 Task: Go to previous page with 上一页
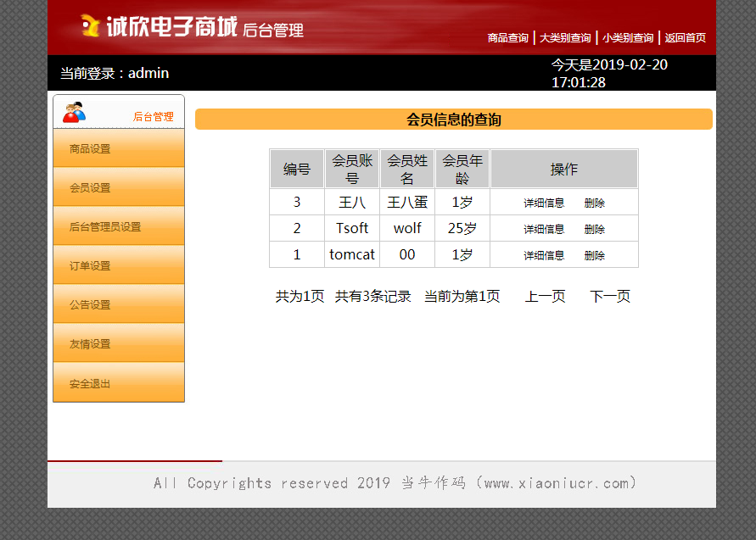[x=545, y=296]
